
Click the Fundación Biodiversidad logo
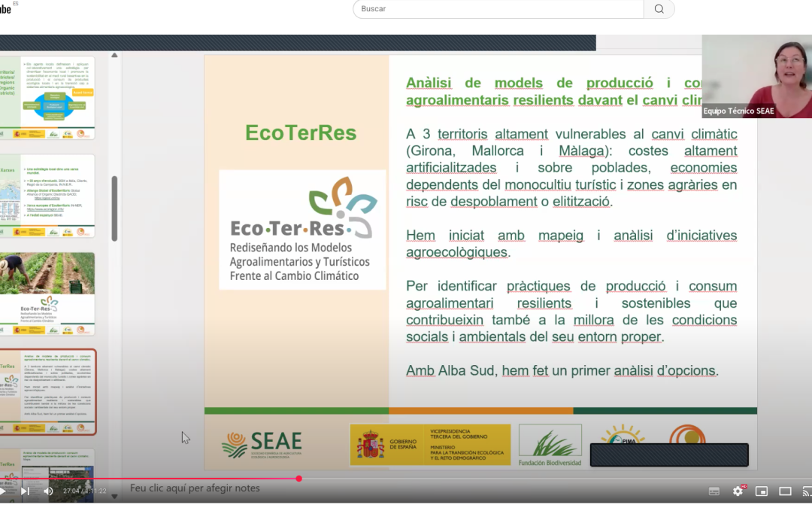550,445
